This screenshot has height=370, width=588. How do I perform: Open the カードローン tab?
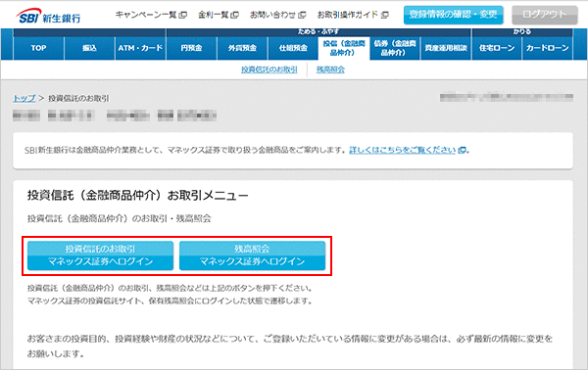(x=547, y=48)
